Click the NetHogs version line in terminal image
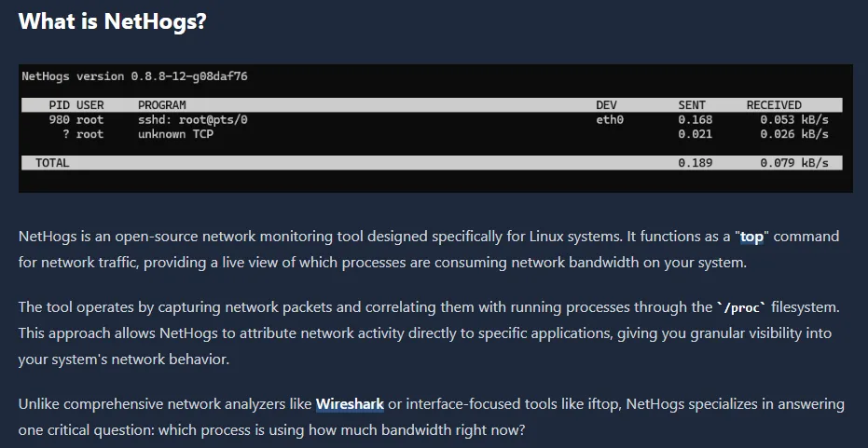Image resolution: width=868 pixels, height=448 pixels. tap(134, 76)
